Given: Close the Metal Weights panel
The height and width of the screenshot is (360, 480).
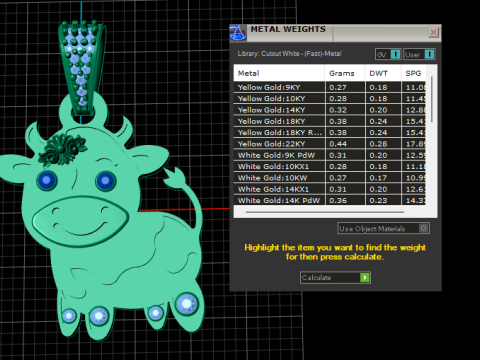Looking at the screenshot, I should (x=433, y=32).
